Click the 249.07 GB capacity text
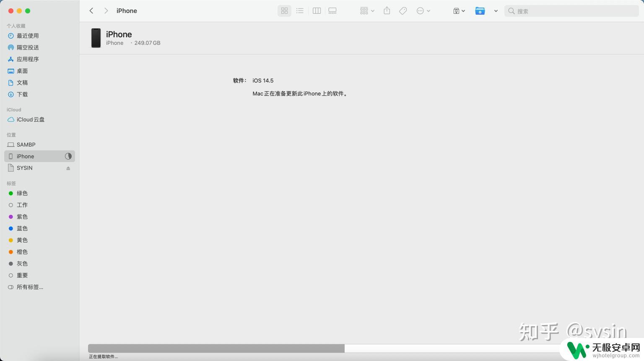644x361 pixels. tap(147, 43)
